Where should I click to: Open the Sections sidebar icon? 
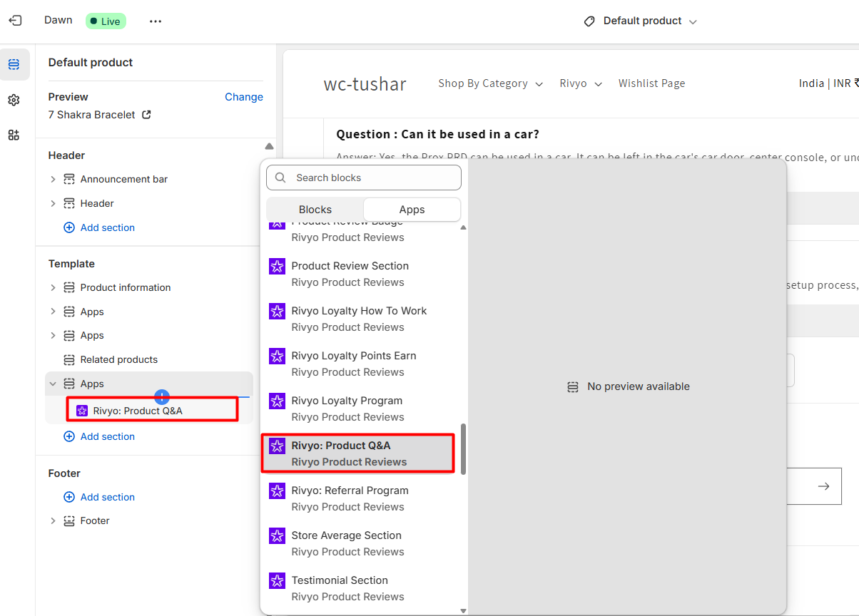(14, 65)
